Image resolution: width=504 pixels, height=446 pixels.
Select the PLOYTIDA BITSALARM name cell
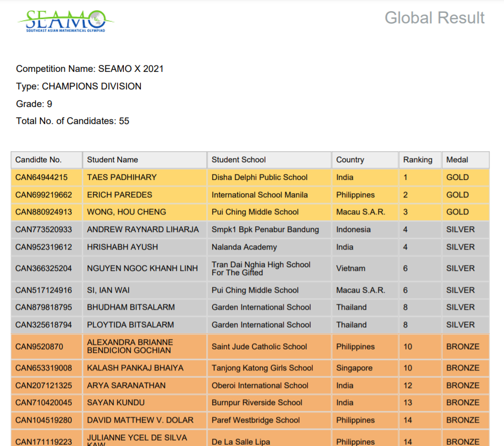130,325
